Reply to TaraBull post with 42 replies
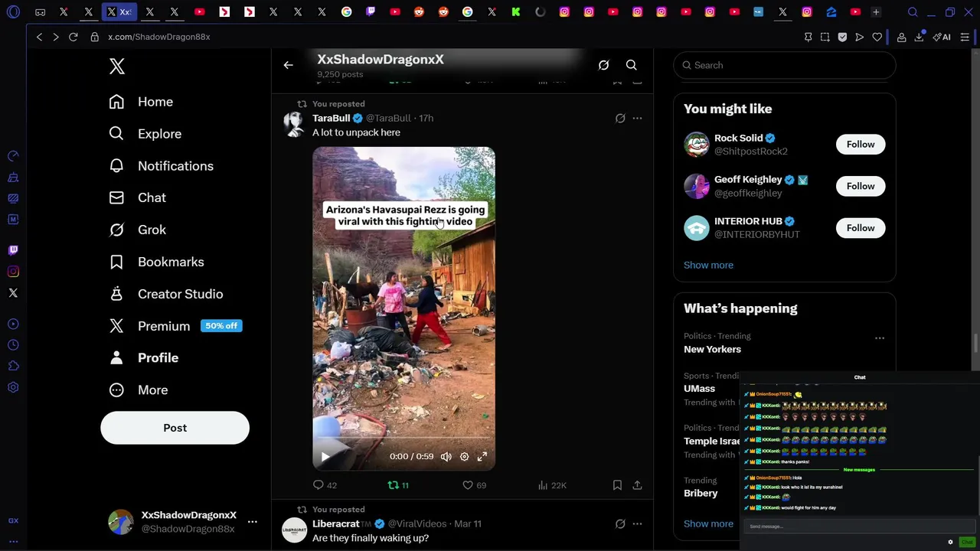980x551 pixels. pyautogui.click(x=325, y=485)
